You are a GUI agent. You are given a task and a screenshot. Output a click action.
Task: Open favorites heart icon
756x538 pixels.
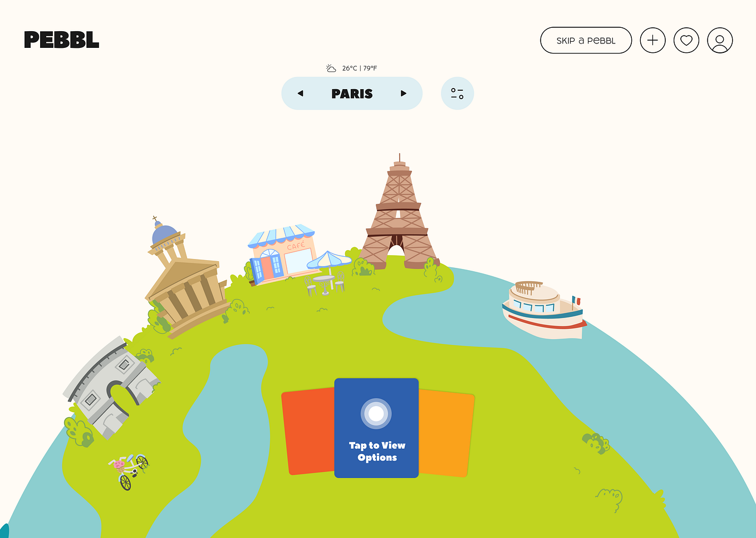(686, 40)
